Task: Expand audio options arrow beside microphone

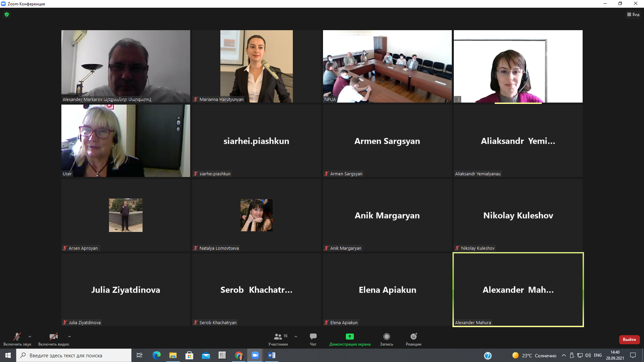Action: [x=30, y=337]
